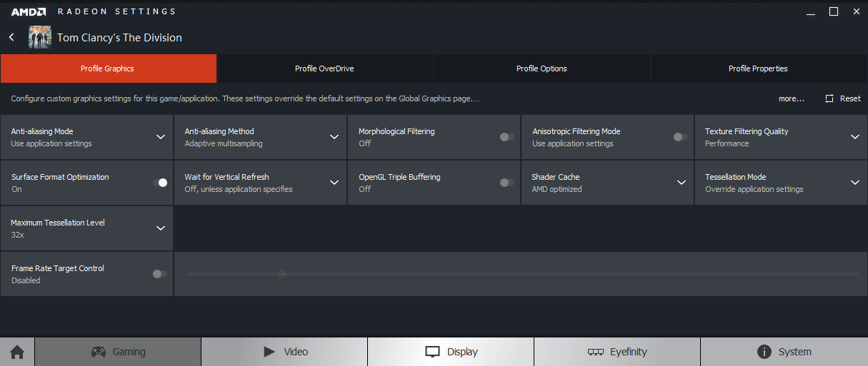This screenshot has height=366, width=868.
Task: Click the Video play icon
Action: tap(269, 352)
